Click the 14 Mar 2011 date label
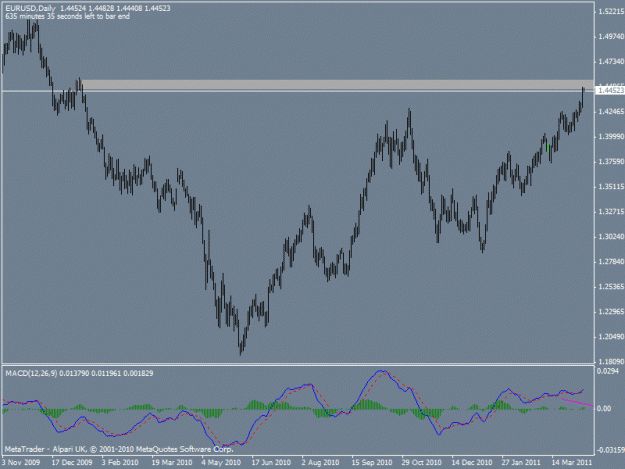 [x=572, y=462]
